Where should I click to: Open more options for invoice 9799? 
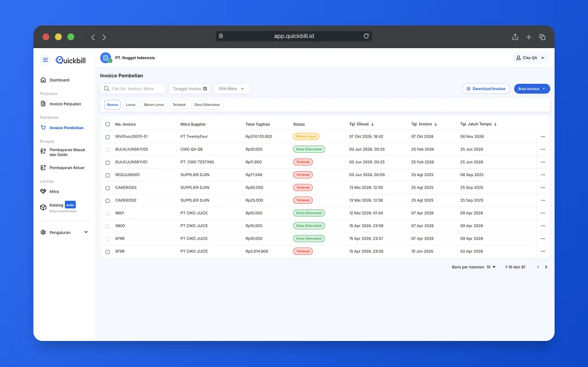(543, 238)
